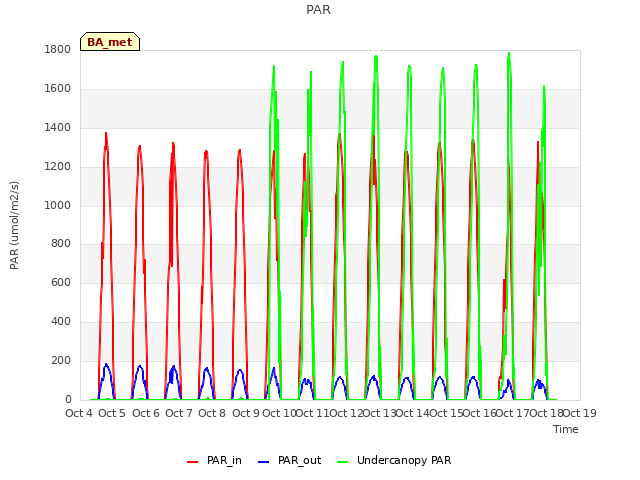Click the y-axis label PAR (umol/m2/s)
640x480 pixels.
point(14,225)
